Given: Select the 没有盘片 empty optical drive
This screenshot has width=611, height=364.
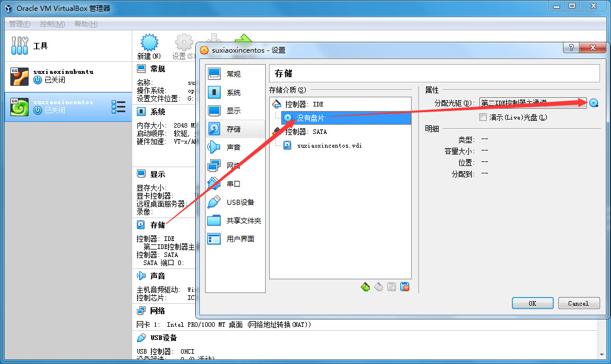Looking at the screenshot, I should point(346,117).
